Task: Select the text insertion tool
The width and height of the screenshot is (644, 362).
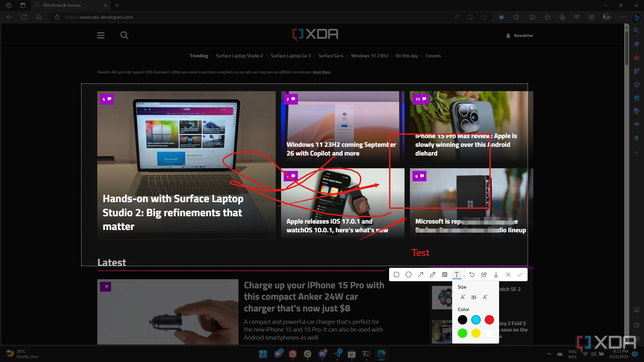Action: (457, 275)
